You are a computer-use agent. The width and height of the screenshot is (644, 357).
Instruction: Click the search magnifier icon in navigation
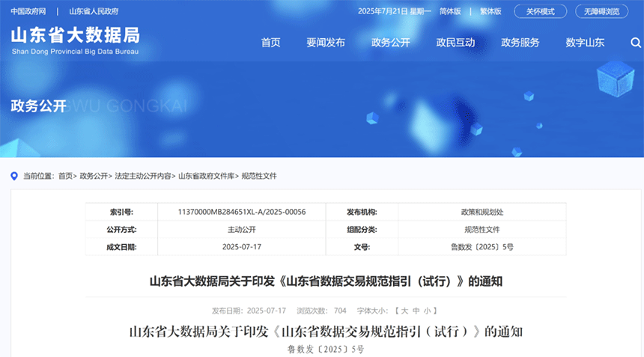click(x=636, y=43)
